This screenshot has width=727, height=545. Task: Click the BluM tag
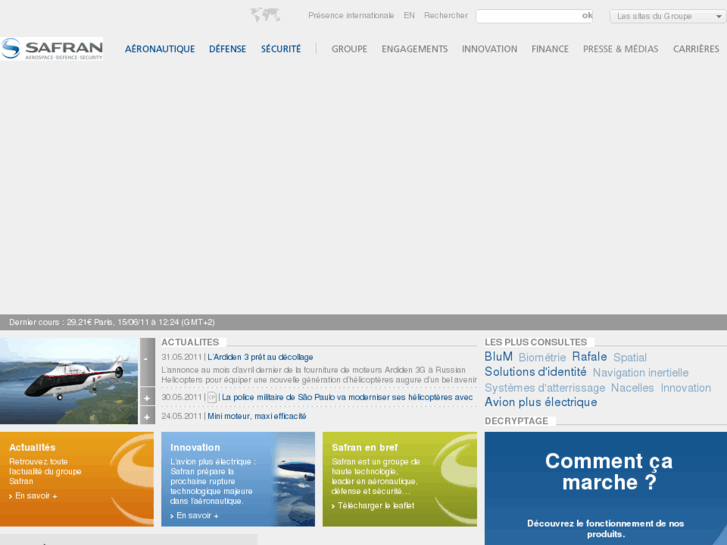pos(498,357)
